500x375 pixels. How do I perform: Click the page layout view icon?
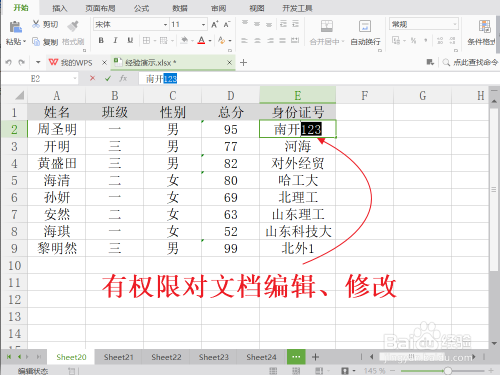[296, 370]
